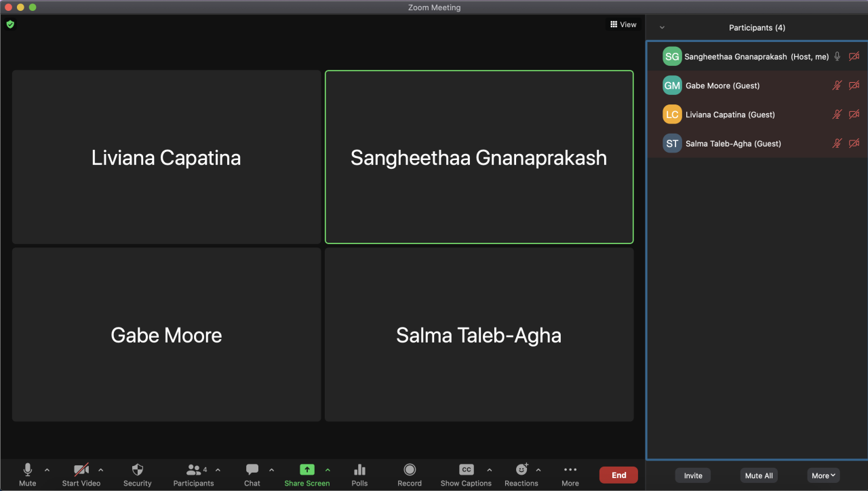The height and width of the screenshot is (491, 868).
Task: Click the Invite button
Action: (x=693, y=475)
